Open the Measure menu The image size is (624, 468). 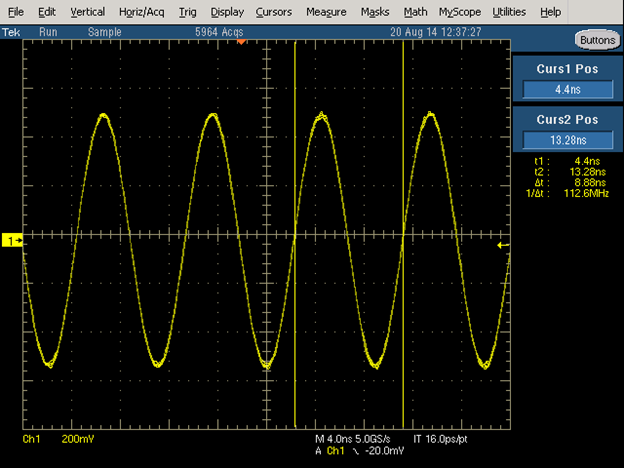click(326, 12)
